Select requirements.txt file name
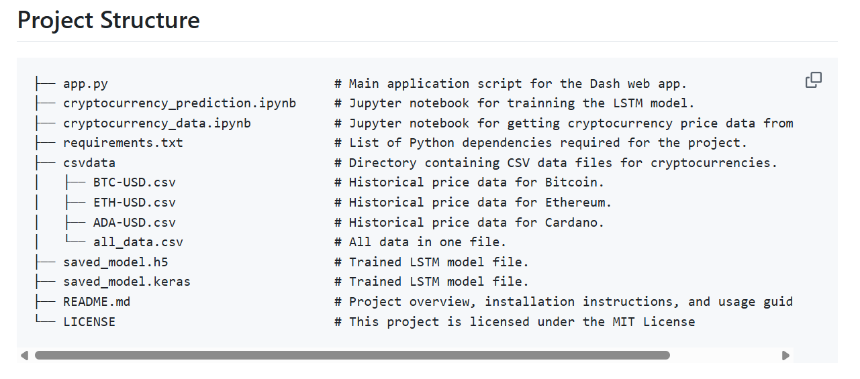The width and height of the screenshot is (860, 379). point(123,143)
